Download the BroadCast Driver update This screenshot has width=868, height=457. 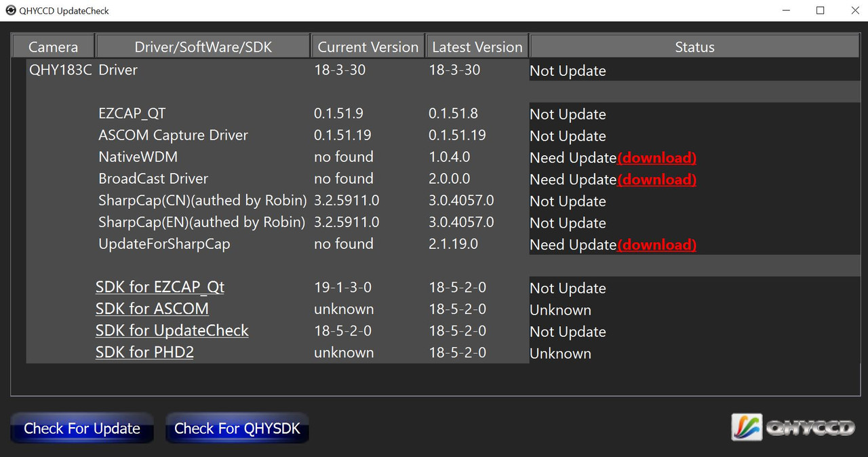click(x=656, y=179)
